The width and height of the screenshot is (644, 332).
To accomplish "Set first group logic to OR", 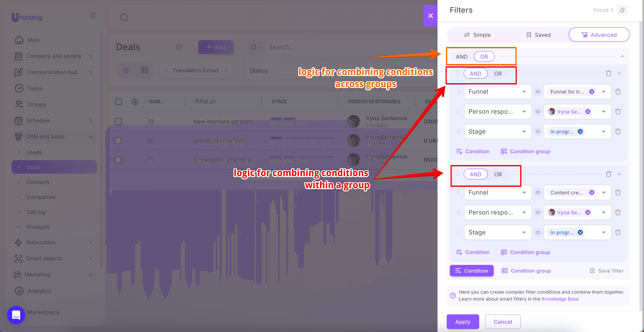I will [498, 74].
